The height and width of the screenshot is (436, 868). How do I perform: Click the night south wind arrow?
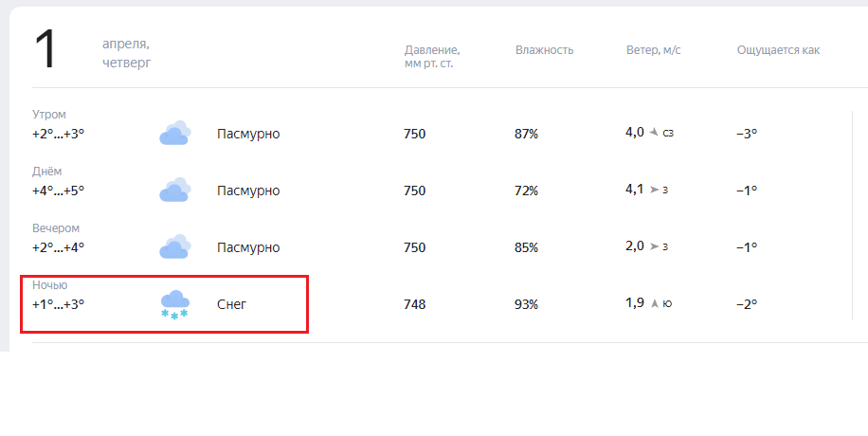pyautogui.click(x=654, y=303)
